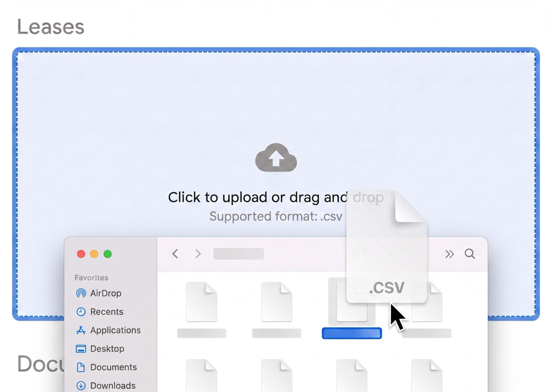The height and width of the screenshot is (392, 552).
Task: Select the first file in Finder's top row
Action: tap(202, 309)
